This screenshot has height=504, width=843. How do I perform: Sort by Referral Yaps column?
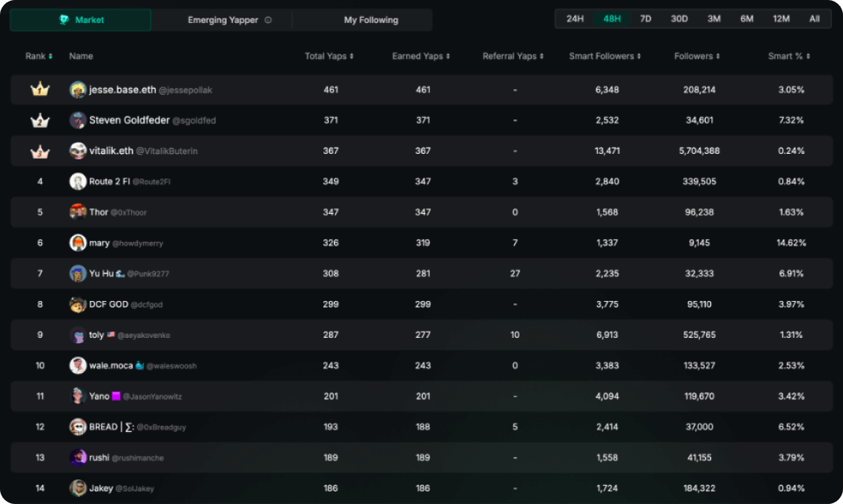point(513,56)
